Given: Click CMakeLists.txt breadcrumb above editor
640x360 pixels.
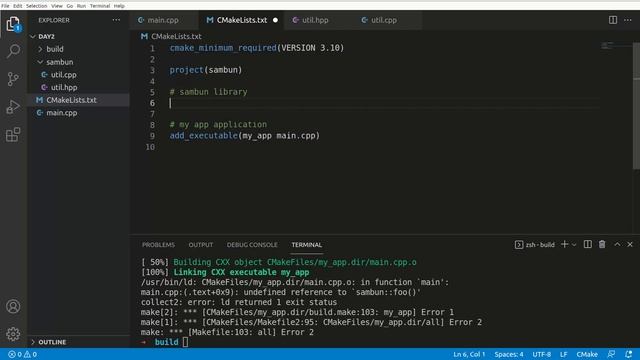Looking at the screenshot, I should click(176, 36).
